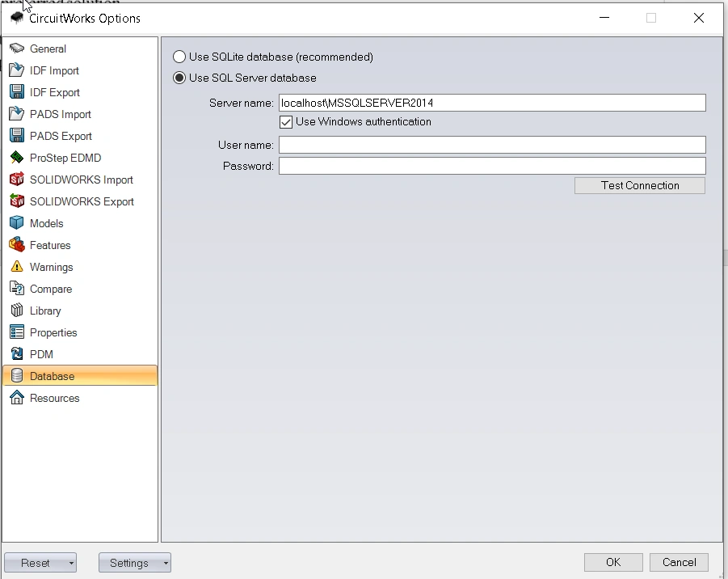Image resolution: width=728 pixels, height=579 pixels.
Task: Focus the User name field
Action: click(x=492, y=145)
